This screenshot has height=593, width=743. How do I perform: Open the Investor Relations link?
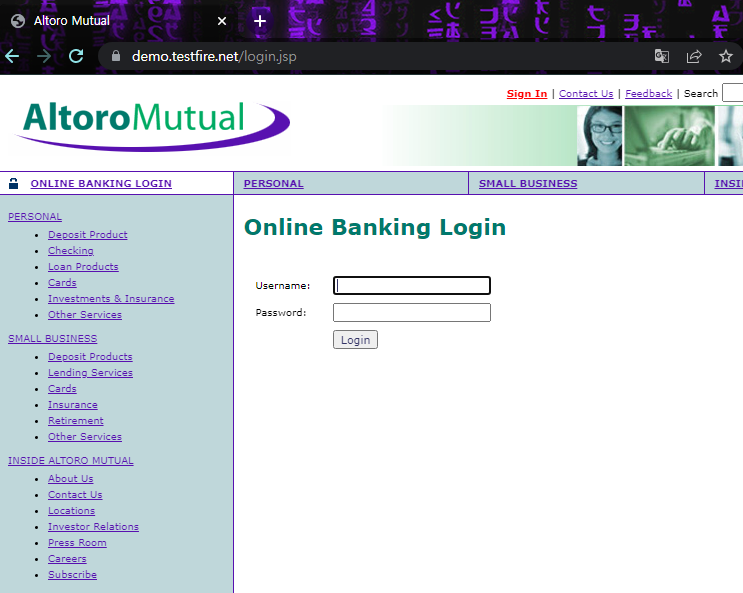click(x=93, y=527)
